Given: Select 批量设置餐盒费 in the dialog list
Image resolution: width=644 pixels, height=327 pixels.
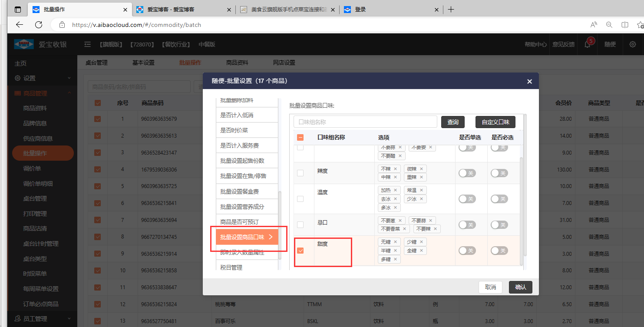Looking at the screenshot, I should tap(247, 192).
